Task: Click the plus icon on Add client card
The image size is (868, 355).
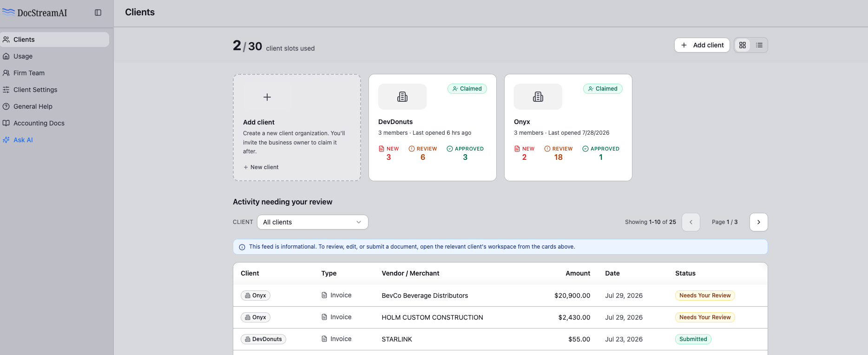Action: pos(267,97)
